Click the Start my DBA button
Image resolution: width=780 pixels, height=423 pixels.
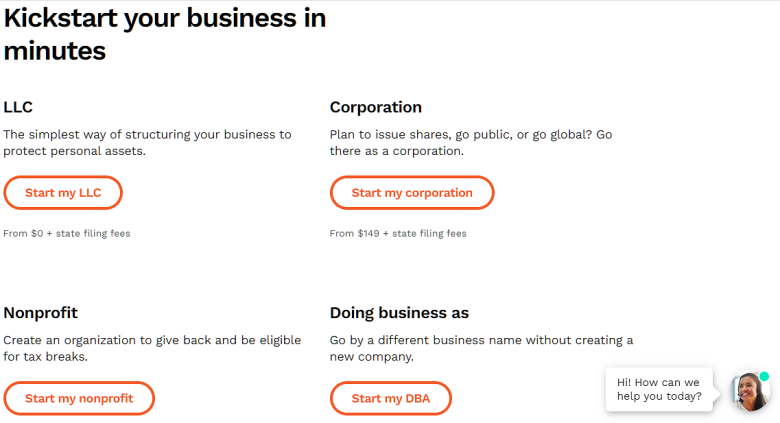[x=390, y=398]
